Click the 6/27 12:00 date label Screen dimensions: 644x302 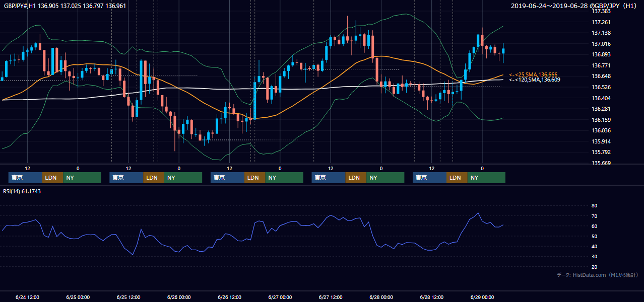[x=331, y=297]
